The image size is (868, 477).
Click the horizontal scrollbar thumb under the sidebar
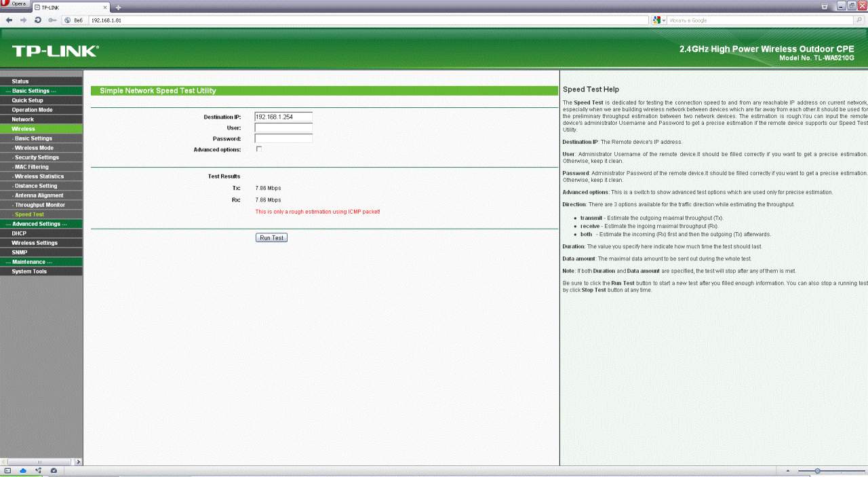click(39, 461)
